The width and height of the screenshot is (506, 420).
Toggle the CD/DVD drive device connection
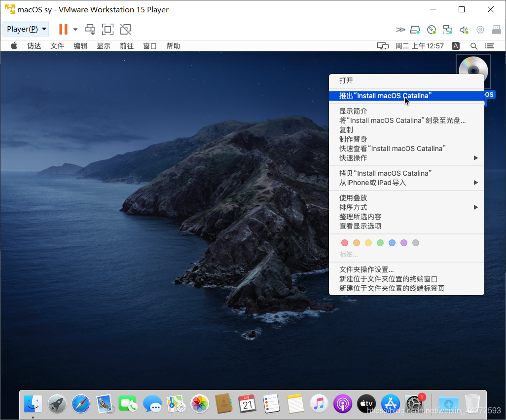click(432, 30)
